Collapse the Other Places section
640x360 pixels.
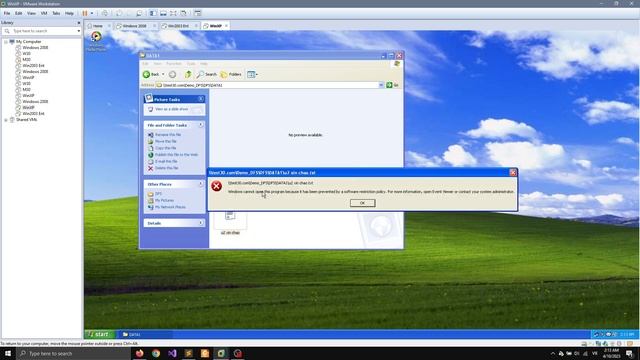click(201, 184)
